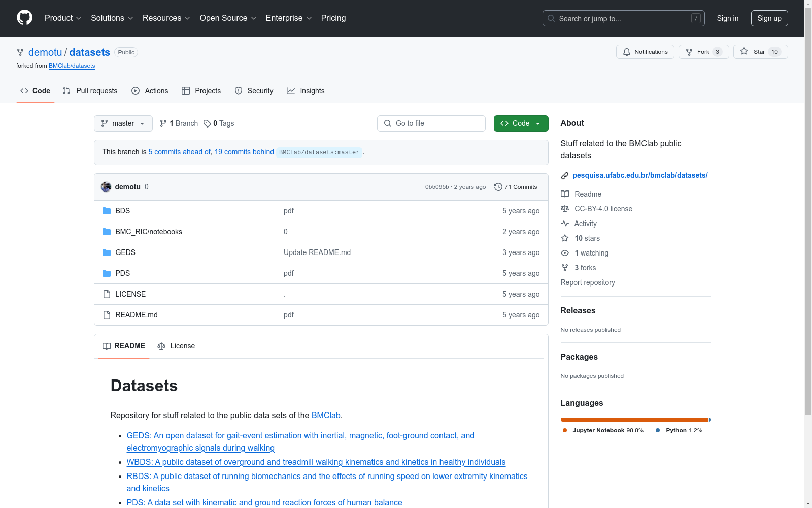
Task: Click the README.md file icon
Action: (x=107, y=315)
